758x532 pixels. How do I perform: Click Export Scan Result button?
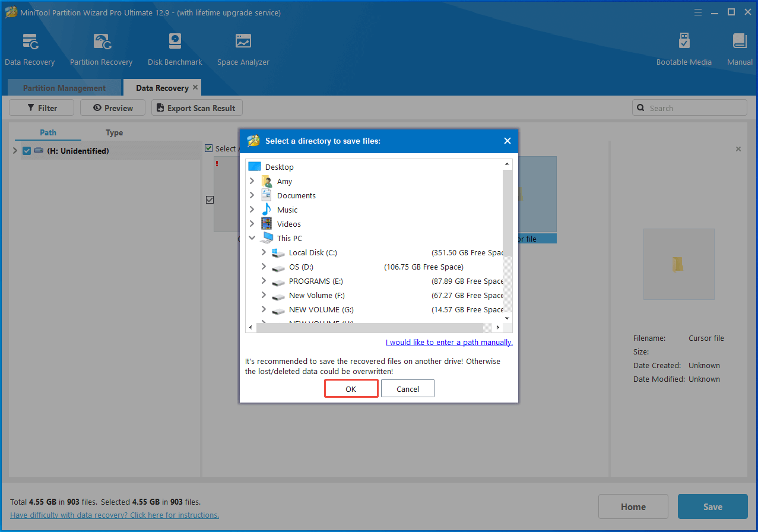197,108
